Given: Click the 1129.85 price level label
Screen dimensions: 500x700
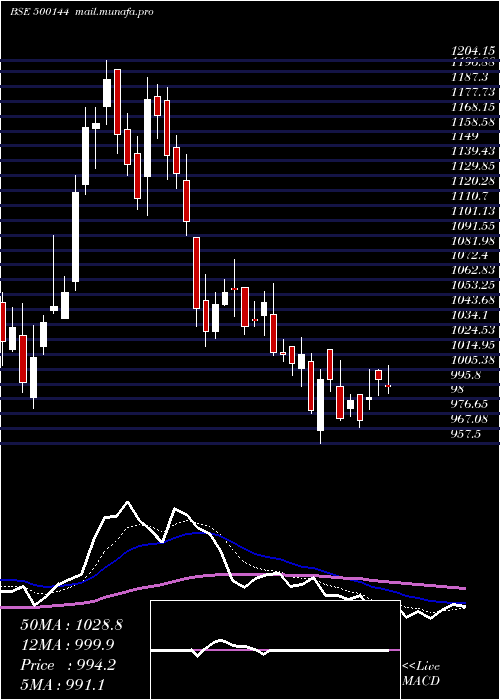Looking at the screenshot, I should (473, 166).
